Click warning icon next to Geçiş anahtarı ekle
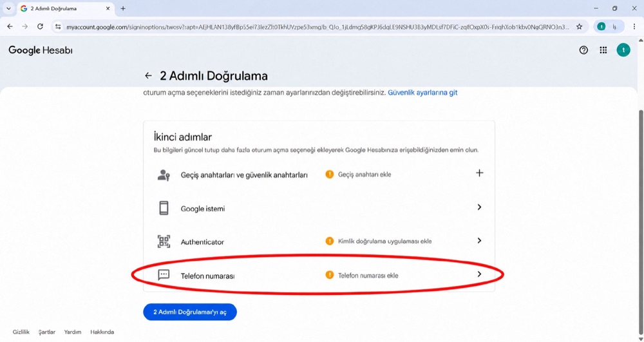The width and height of the screenshot is (644, 342). point(329,174)
